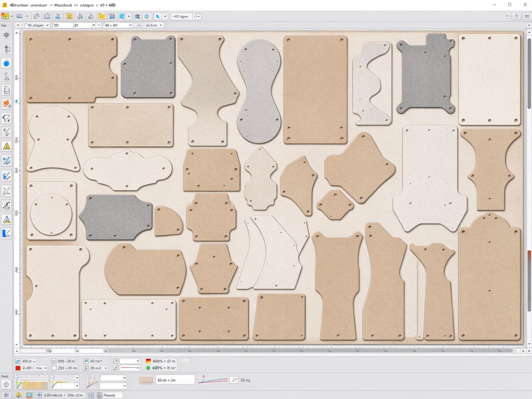
Task: Open the 'Min' dropdown beside red swatch
Action: 41,368
